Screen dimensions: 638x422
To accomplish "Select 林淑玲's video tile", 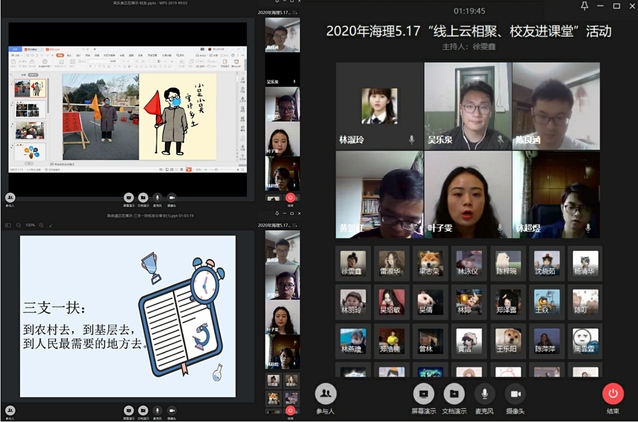I will 378,106.
